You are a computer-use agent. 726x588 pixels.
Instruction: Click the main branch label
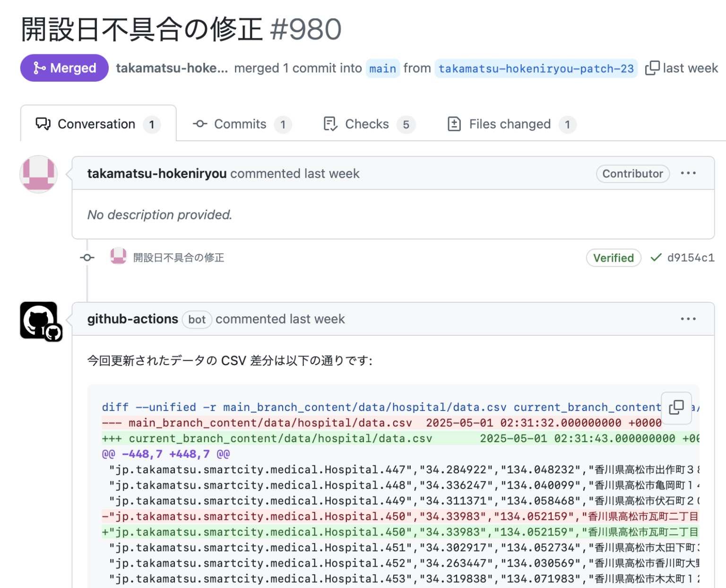tap(383, 68)
